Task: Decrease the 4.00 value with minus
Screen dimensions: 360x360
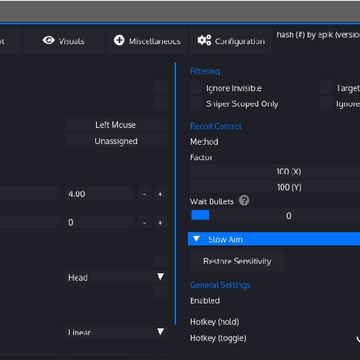Action: click(144, 194)
